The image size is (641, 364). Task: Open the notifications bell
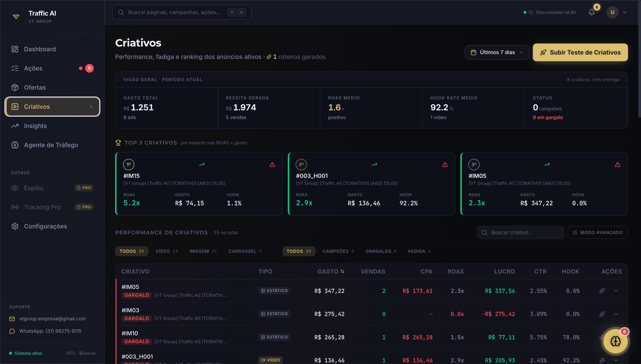click(x=591, y=12)
